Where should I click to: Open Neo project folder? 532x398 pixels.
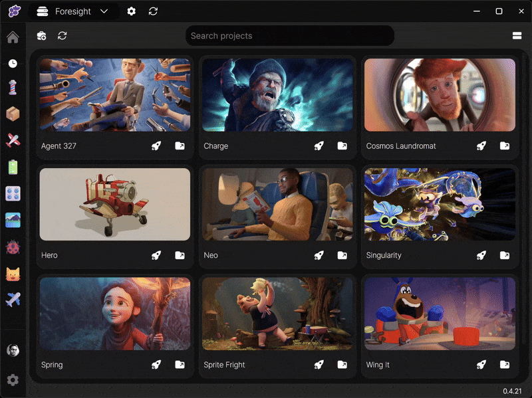click(342, 255)
